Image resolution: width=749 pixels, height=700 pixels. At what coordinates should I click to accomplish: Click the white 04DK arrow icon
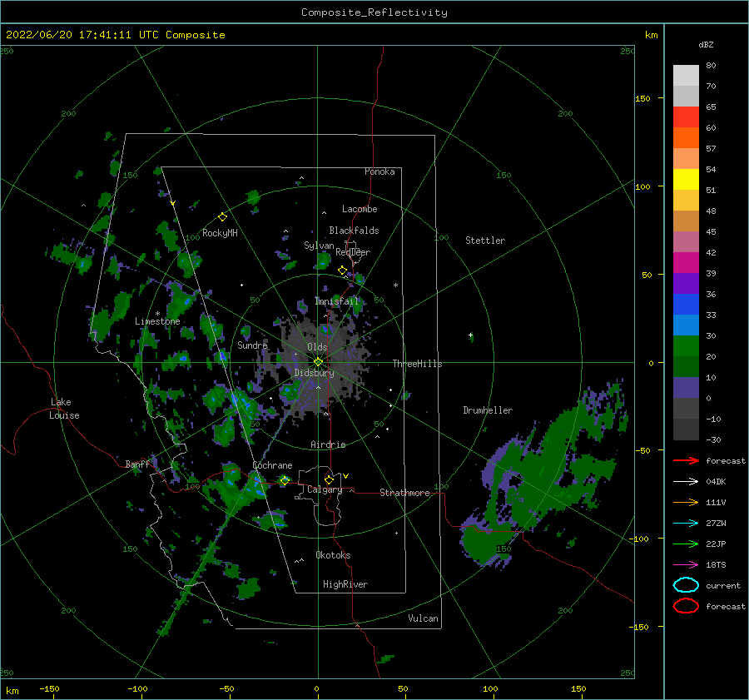tap(686, 482)
